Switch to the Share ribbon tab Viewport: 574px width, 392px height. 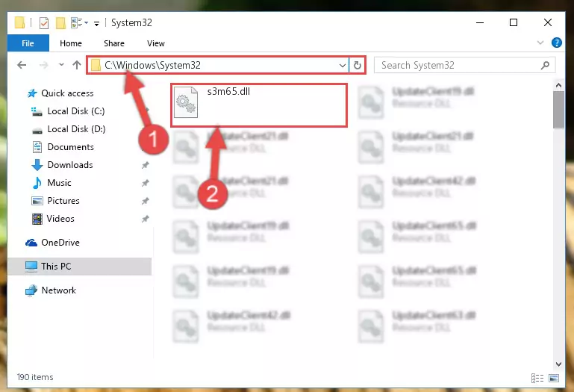114,43
